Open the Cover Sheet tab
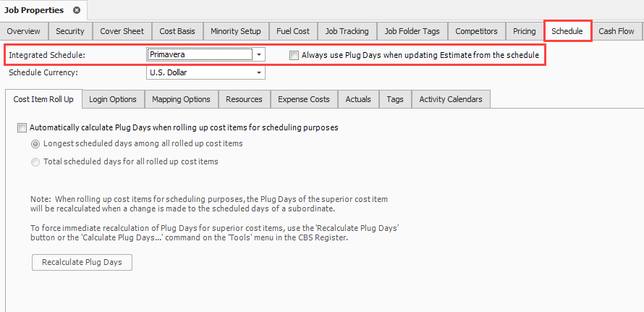 [x=122, y=31]
